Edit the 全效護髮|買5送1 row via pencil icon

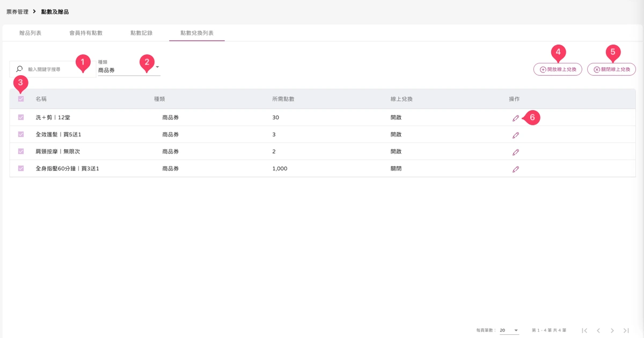coord(516,135)
